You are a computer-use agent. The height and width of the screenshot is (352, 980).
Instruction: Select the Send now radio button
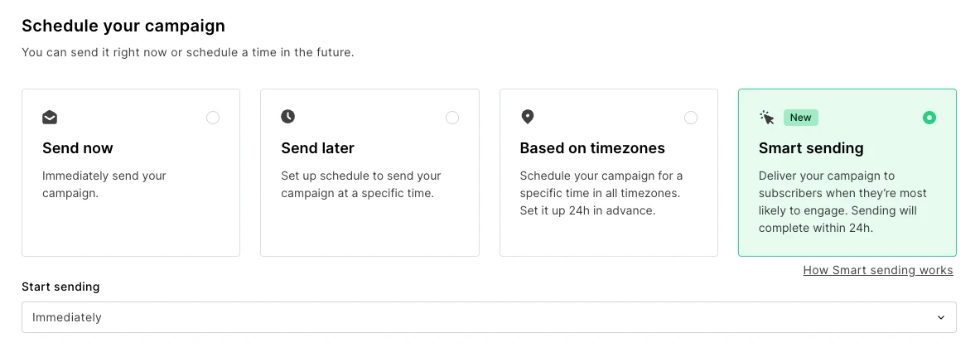tap(213, 118)
